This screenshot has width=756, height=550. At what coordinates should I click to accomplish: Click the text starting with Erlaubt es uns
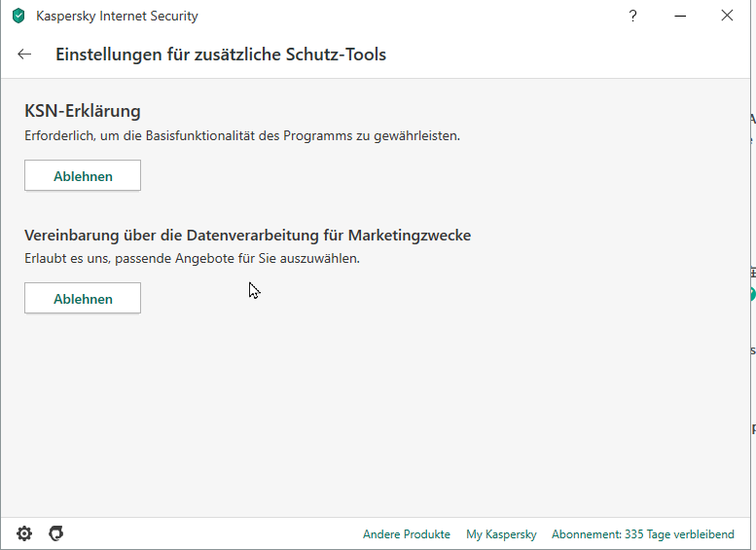coord(192,259)
